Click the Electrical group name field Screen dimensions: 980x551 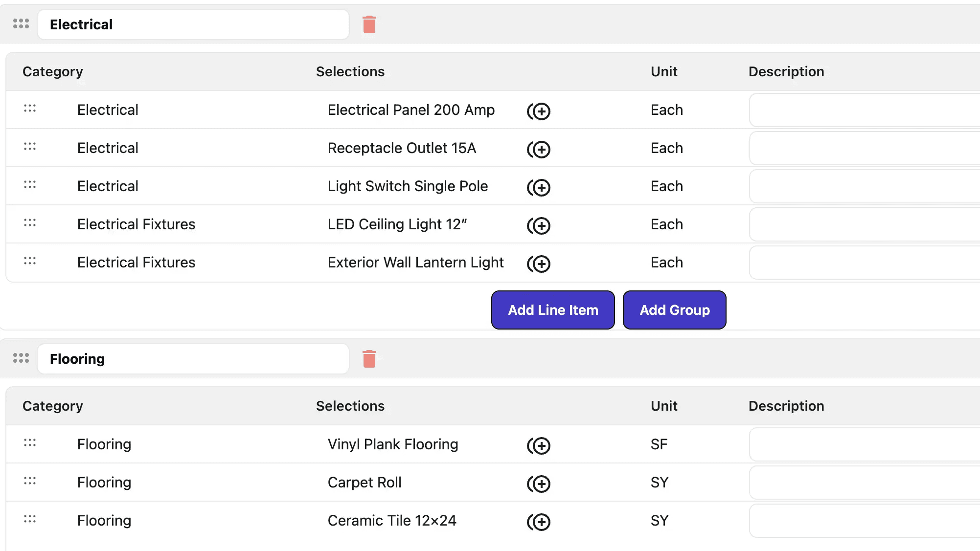click(193, 24)
